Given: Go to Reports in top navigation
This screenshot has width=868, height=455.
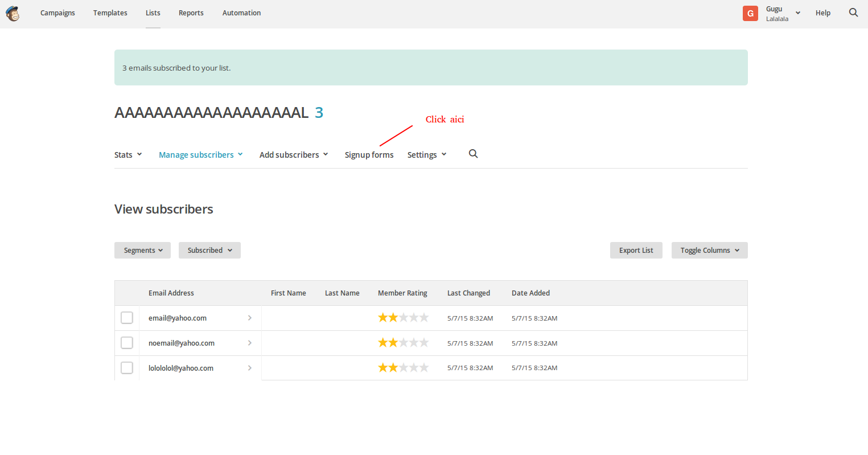Looking at the screenshot, I should click(191, 13).
